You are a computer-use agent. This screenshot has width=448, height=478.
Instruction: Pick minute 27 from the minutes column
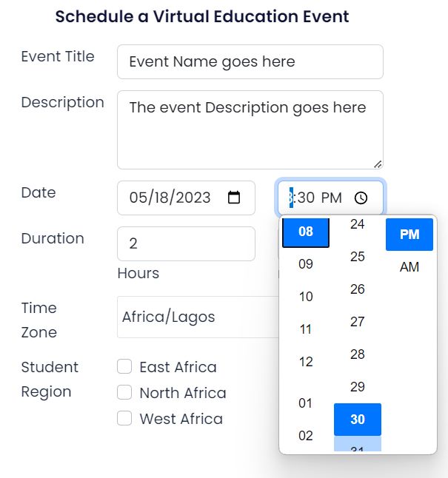[x=357, y=322]
